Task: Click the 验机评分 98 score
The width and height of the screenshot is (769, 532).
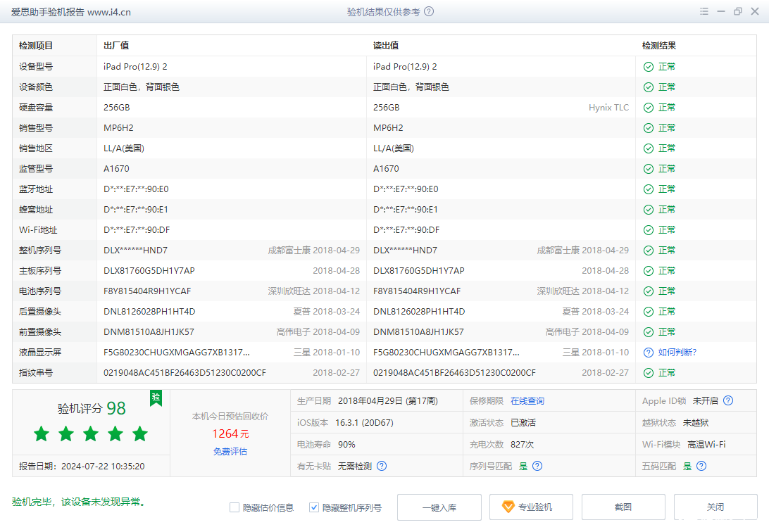Action: tap(92, 408)
